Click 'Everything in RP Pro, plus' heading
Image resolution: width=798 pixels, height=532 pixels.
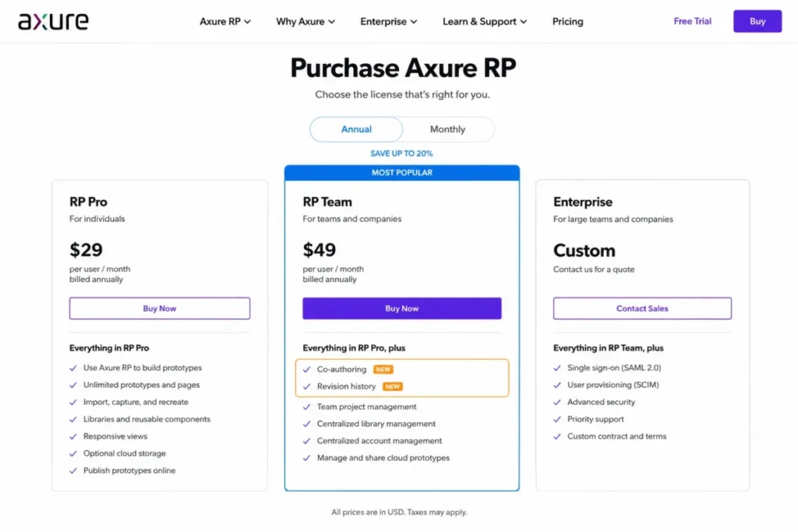click(354, 348)
